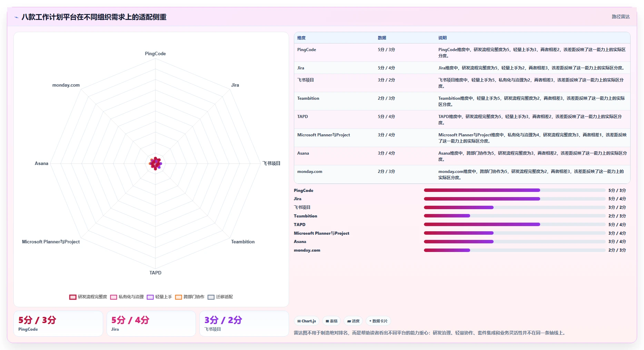Click the PingCode progress bar

pos(515,190)
